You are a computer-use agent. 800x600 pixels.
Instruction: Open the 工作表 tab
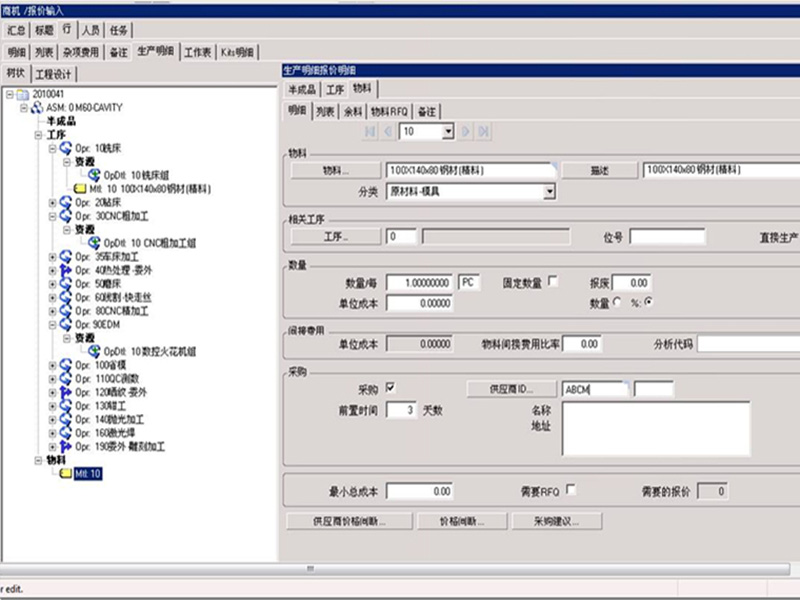click(198, 52)
